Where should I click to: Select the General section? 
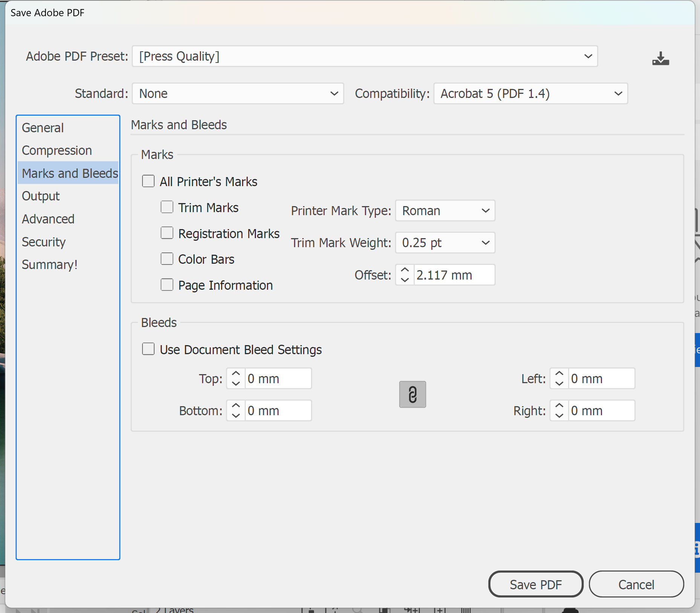coord(68,128)
